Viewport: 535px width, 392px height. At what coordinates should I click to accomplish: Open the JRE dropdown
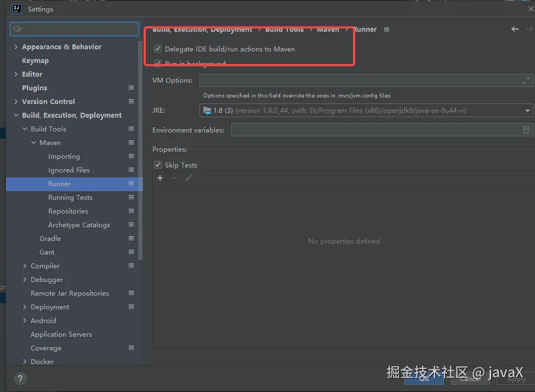[527, 111]
